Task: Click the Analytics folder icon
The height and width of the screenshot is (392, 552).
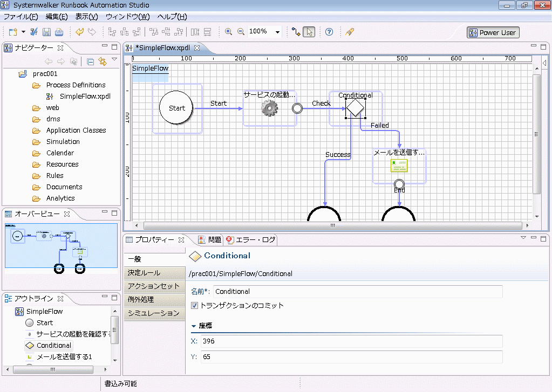Action: pyautogui.click(x=36, y=198)
